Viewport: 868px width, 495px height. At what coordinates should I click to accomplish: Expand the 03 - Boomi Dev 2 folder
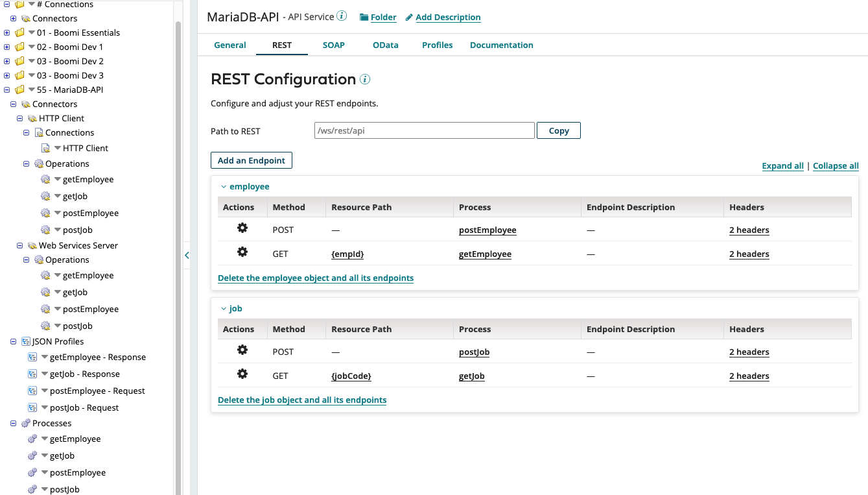pos(6,61)
